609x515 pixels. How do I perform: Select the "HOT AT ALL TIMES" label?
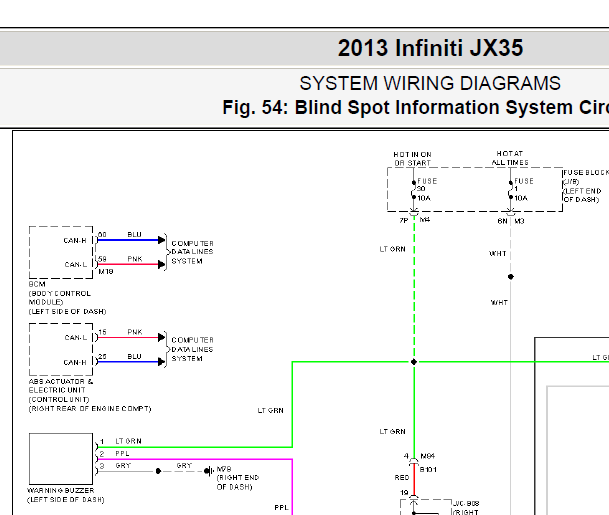510,158
